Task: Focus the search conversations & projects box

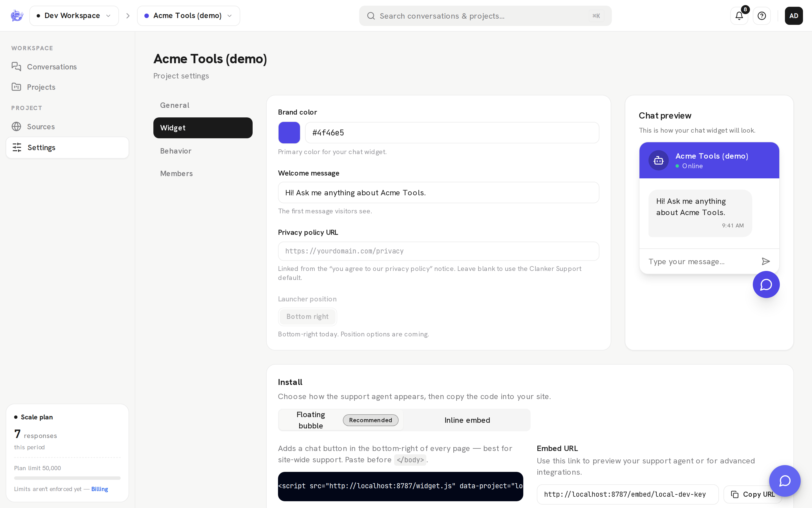Action: pos(485,16)
